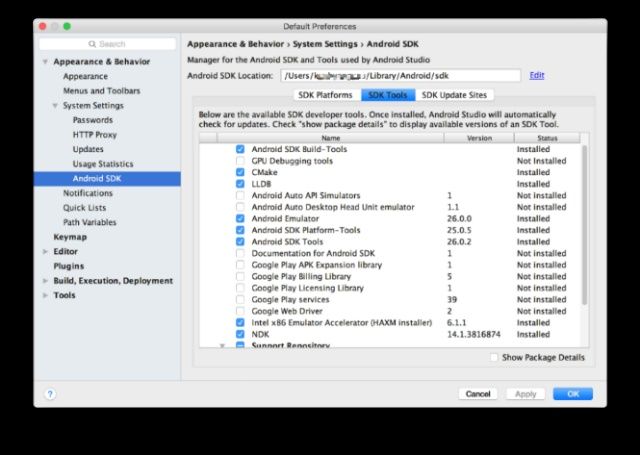Click the Android SDK Location field
Image resolution: width=640 pixels, height=455 pixels.
click(400, 76)
